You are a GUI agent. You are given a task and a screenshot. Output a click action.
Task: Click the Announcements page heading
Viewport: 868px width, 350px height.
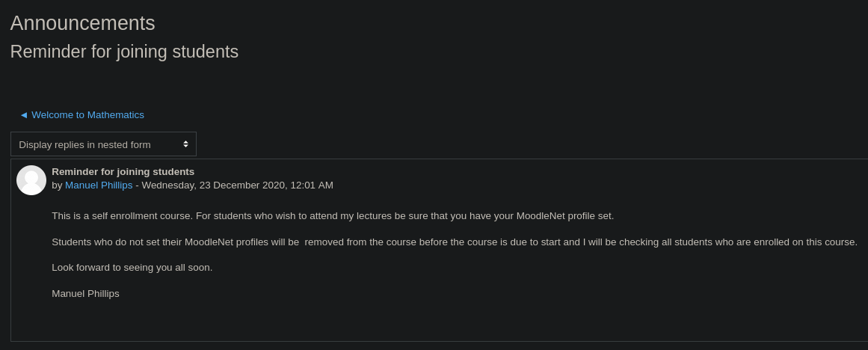click(82, 23)
